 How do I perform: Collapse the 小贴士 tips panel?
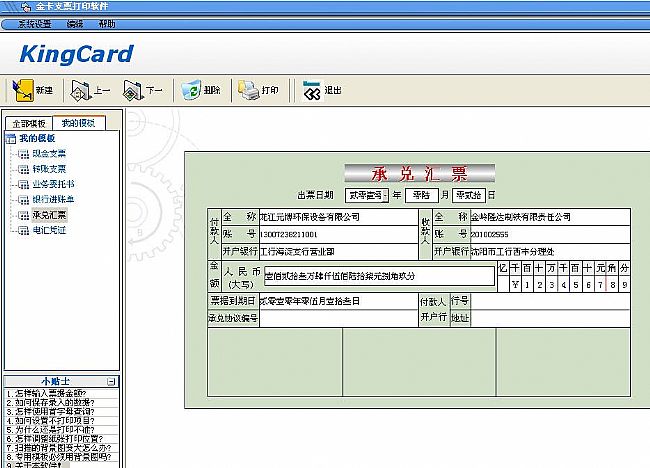(112, 381)
